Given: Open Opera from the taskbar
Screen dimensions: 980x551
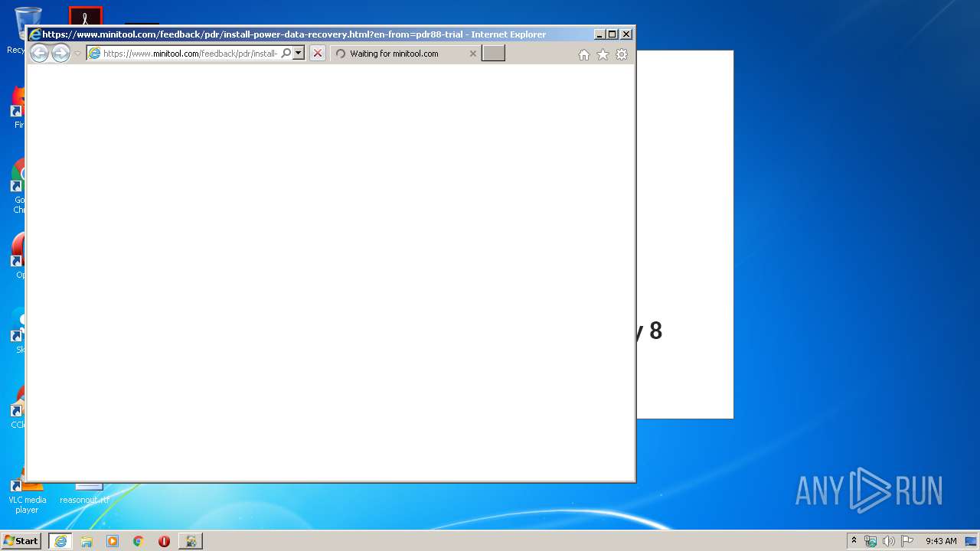Looking at the screenshot, I should click(x=164, y=541).
